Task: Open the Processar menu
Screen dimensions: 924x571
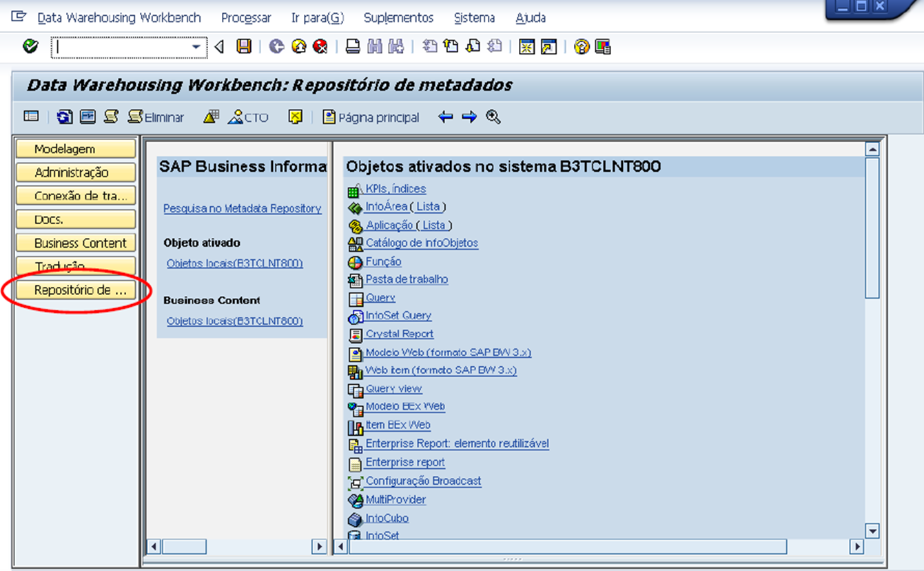Action: [246, 18]
